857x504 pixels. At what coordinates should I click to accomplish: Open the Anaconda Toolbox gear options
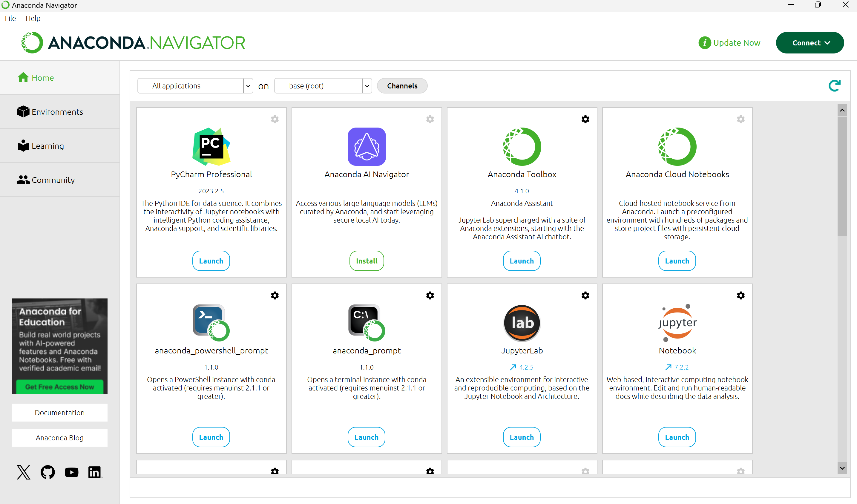(585, 119)
